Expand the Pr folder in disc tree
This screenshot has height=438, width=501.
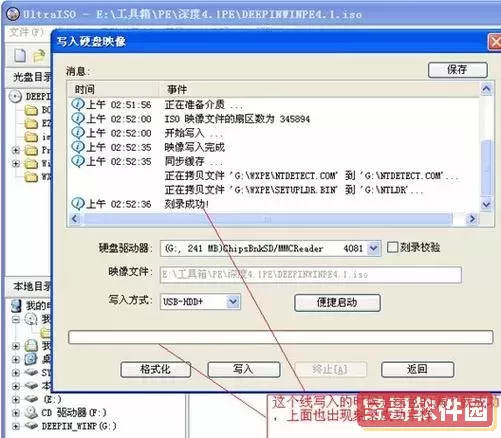(x=15, y=150)
